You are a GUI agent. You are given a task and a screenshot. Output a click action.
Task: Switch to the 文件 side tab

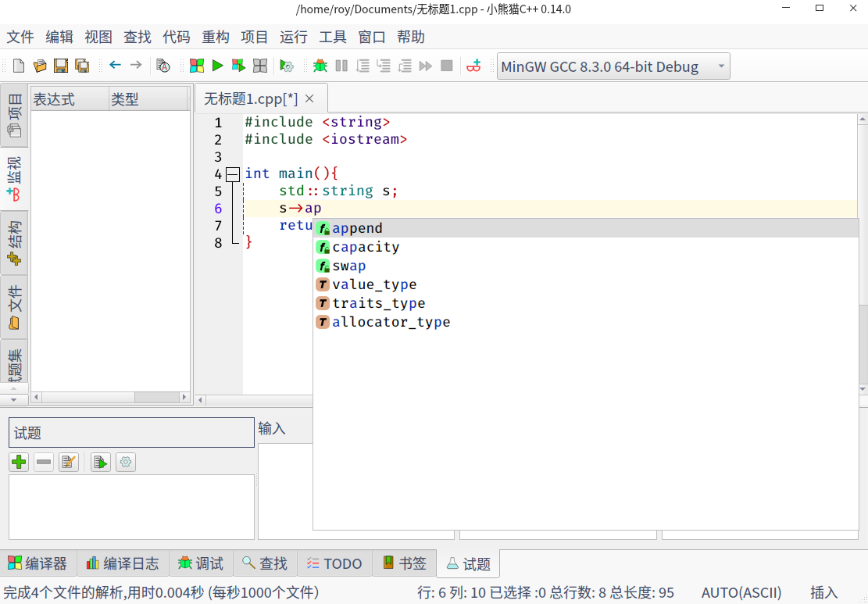pos(14,307)
